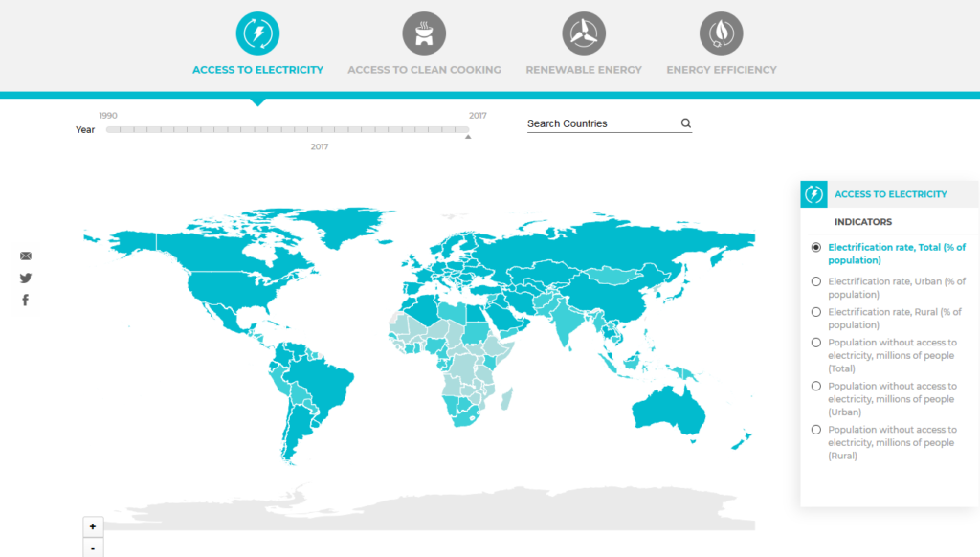Share via the email envelope icon
Screen dimensions: 980x557
tap(26, 256)
